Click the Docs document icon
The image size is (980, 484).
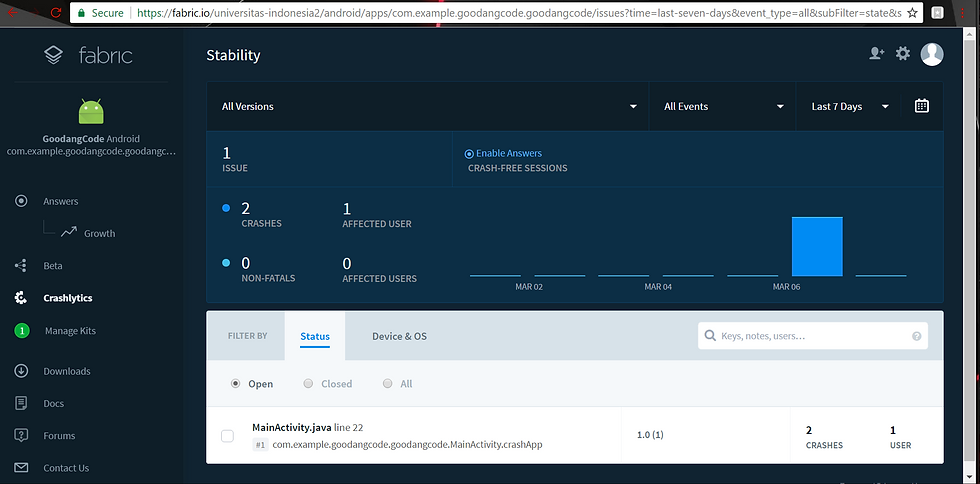tap(21, 403)
